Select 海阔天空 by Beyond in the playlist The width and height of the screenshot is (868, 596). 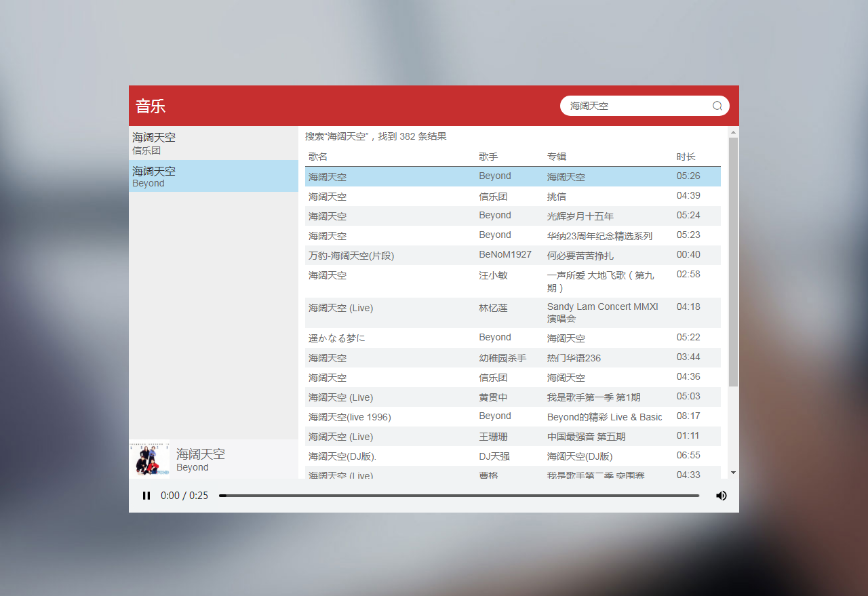pos(213,176)
